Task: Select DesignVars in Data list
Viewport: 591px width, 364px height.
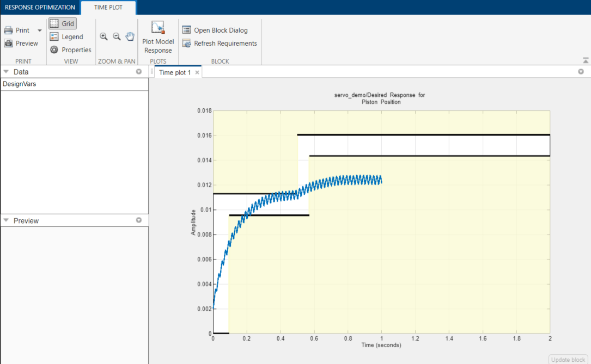Action: [x=20, y=84]
